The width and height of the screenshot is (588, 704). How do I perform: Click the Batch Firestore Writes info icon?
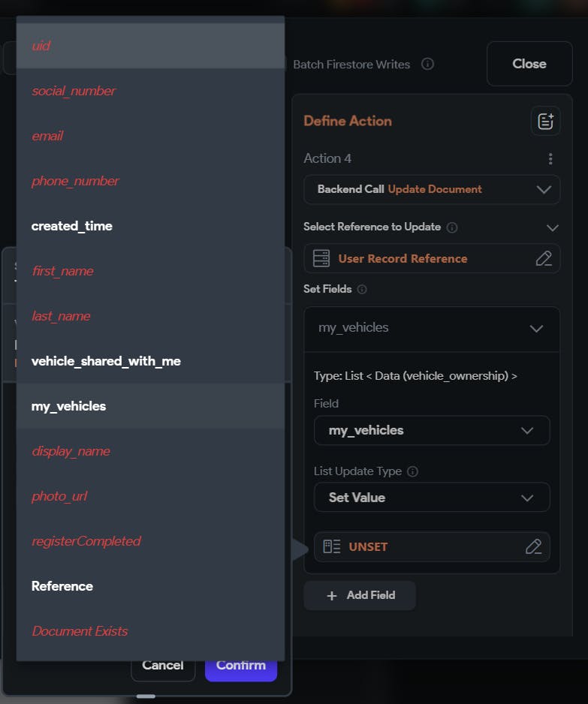coord(427,64)
